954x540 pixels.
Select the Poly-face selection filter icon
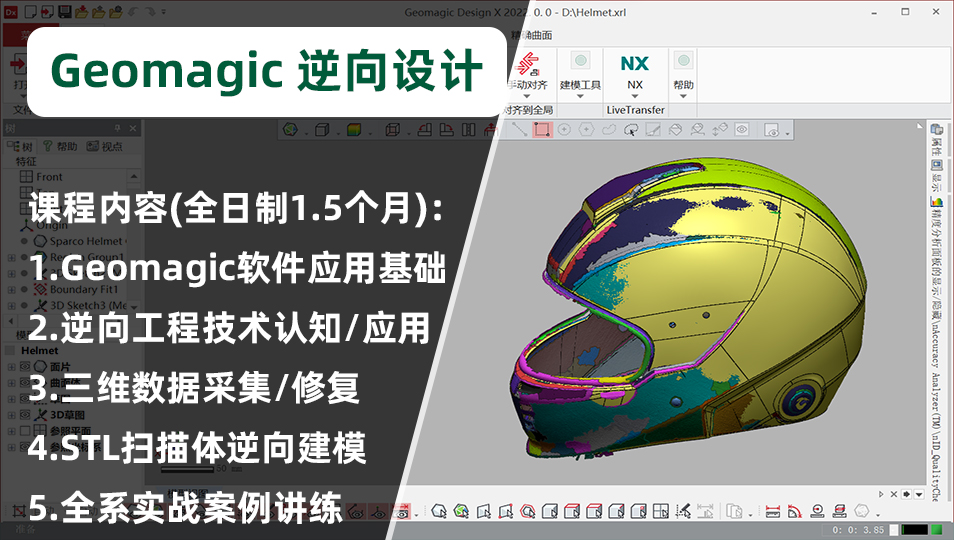(484, 511)
